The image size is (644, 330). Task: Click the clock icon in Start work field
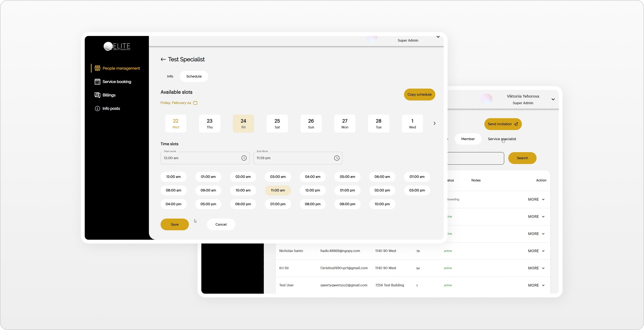pos(244,158)
